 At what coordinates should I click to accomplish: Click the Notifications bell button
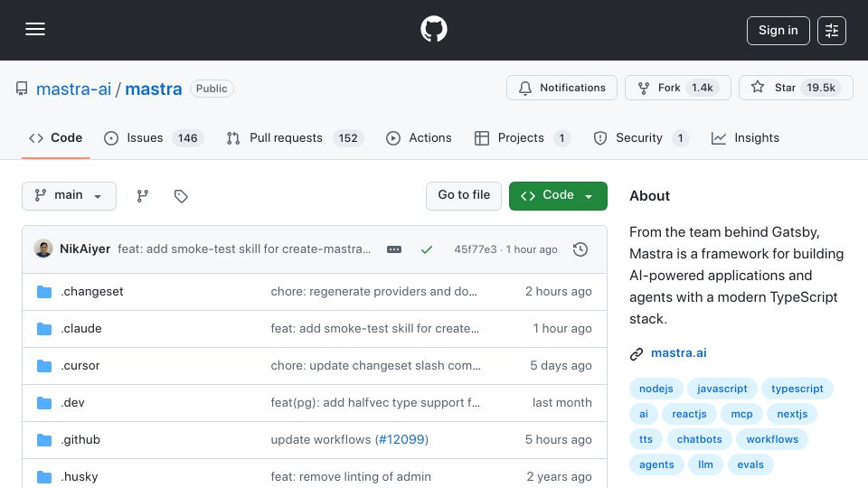click(561, 88)
